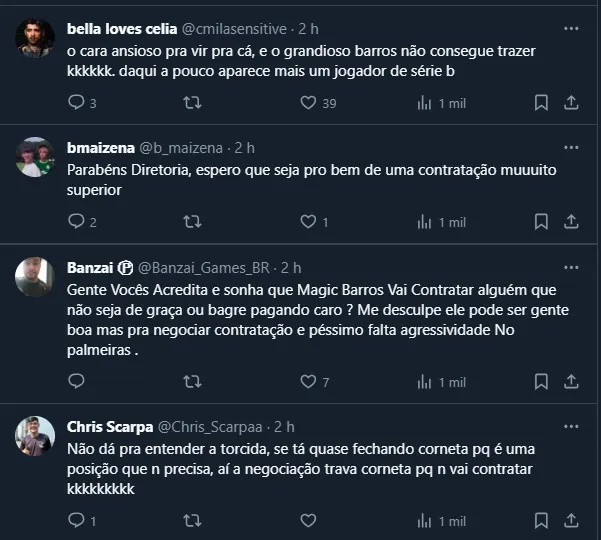
Task: Share bmaizena's tweet
Action: pos(572,222)
